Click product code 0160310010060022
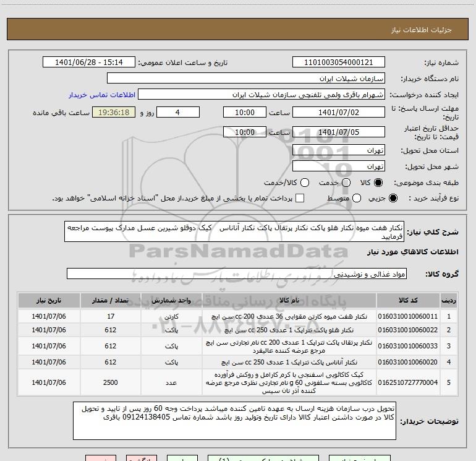476x461 pixels. 408,330
